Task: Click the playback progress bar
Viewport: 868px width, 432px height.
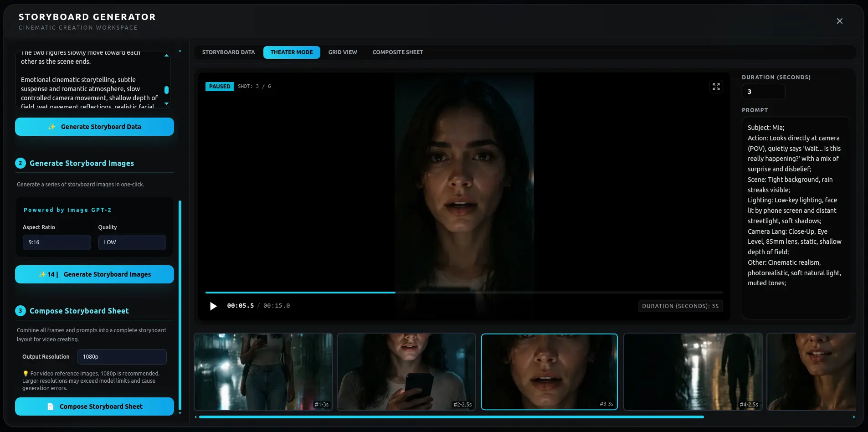Action: pyautogui.click(x=464, y=292)
